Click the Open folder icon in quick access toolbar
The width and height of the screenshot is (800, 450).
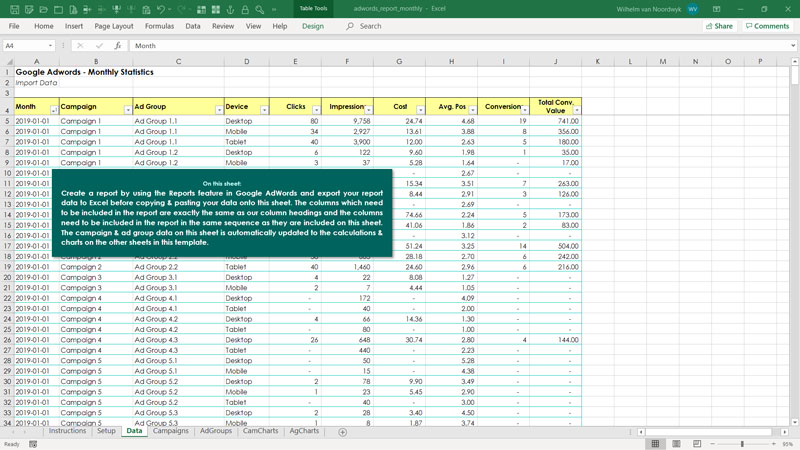pyautogui.click(x=44, y=9)
